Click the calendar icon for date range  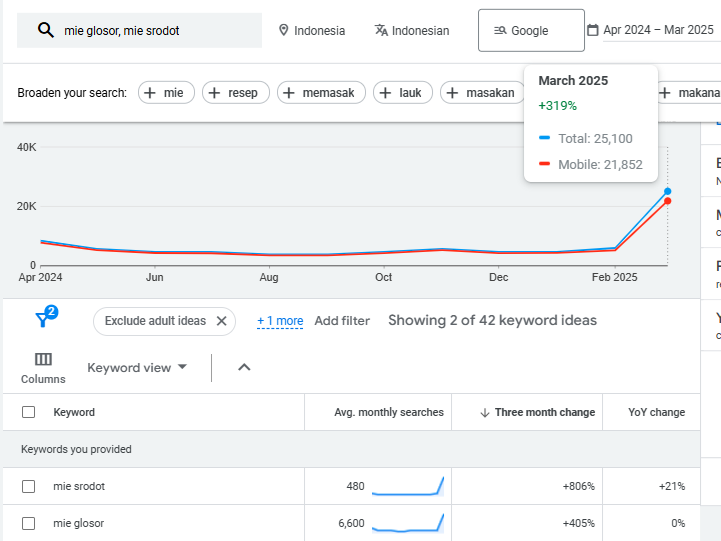tap(593, 31)
